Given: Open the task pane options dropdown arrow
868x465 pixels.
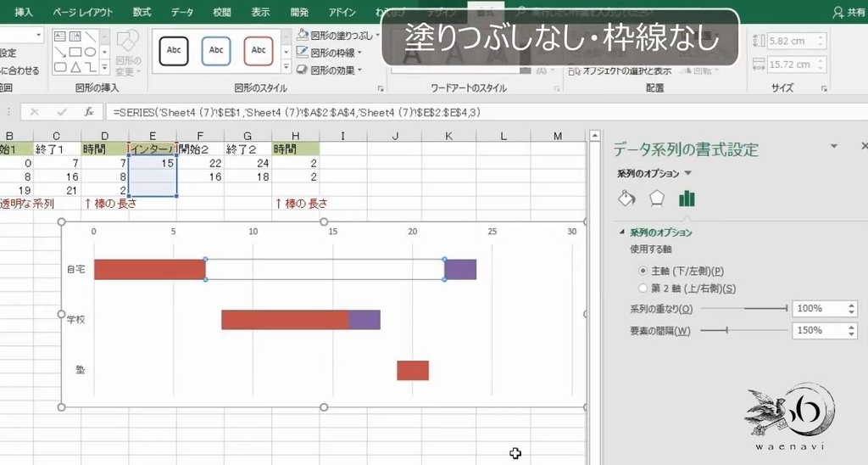Looking at the screenshot, I should tap(834, 146).
